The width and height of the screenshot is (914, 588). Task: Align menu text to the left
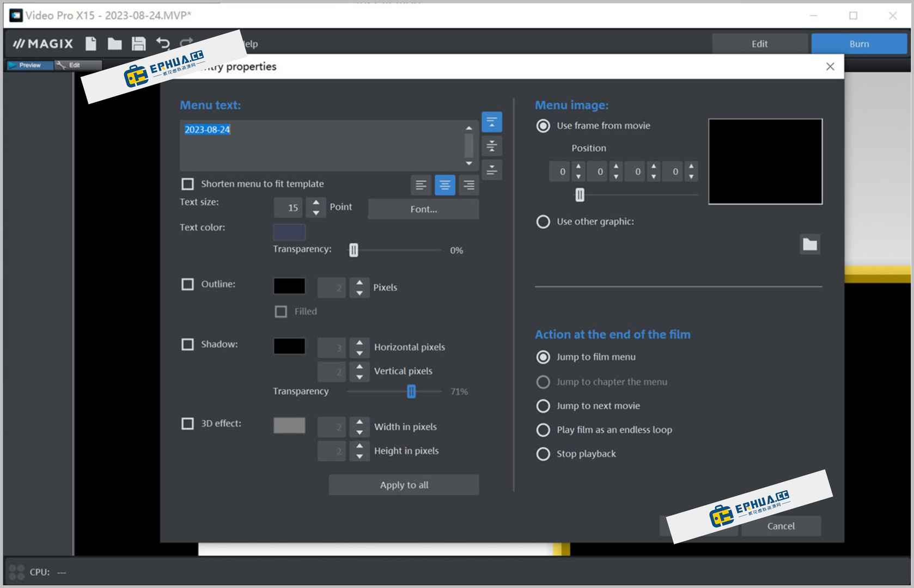tap(421, 185)
